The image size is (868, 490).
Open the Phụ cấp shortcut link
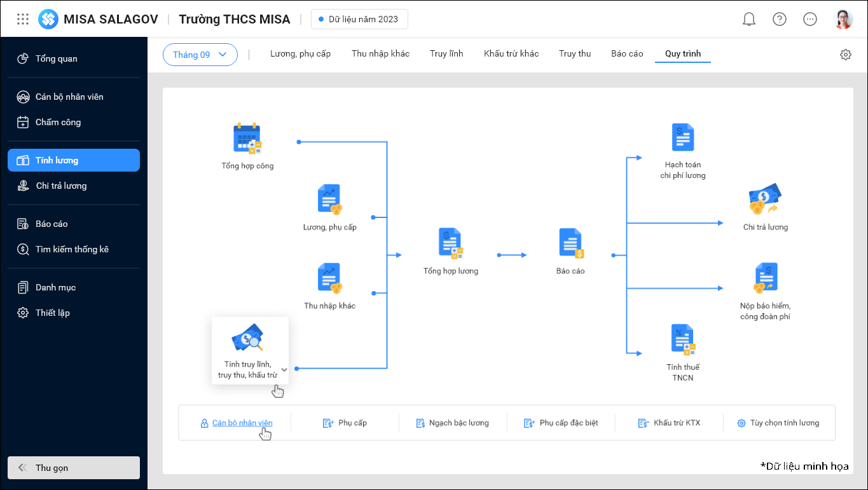tap(345, 423)
